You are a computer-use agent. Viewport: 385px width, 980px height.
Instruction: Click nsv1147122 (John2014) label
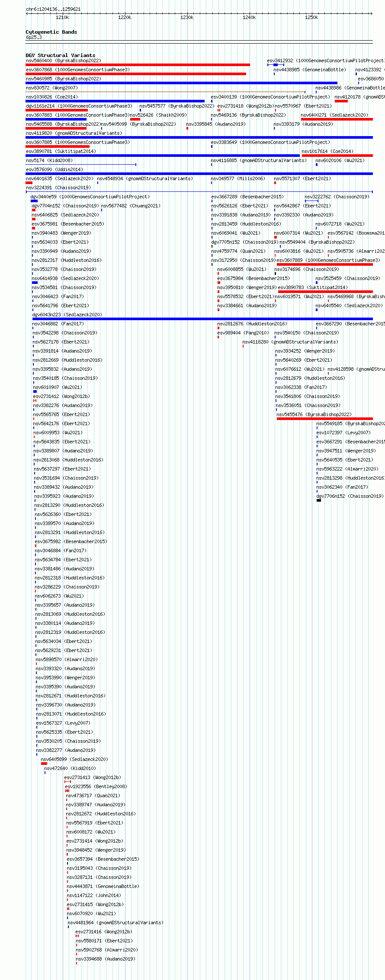coord(93,895)
